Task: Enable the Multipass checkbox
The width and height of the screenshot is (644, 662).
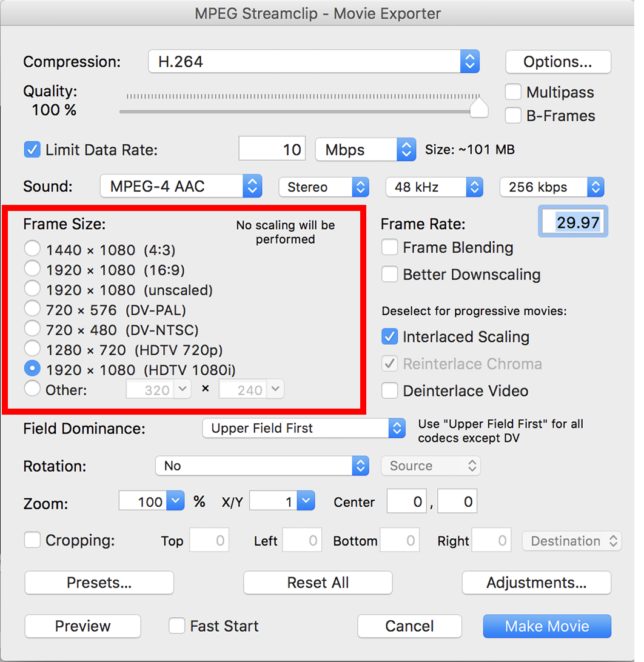Action: (x=513, y=92)
